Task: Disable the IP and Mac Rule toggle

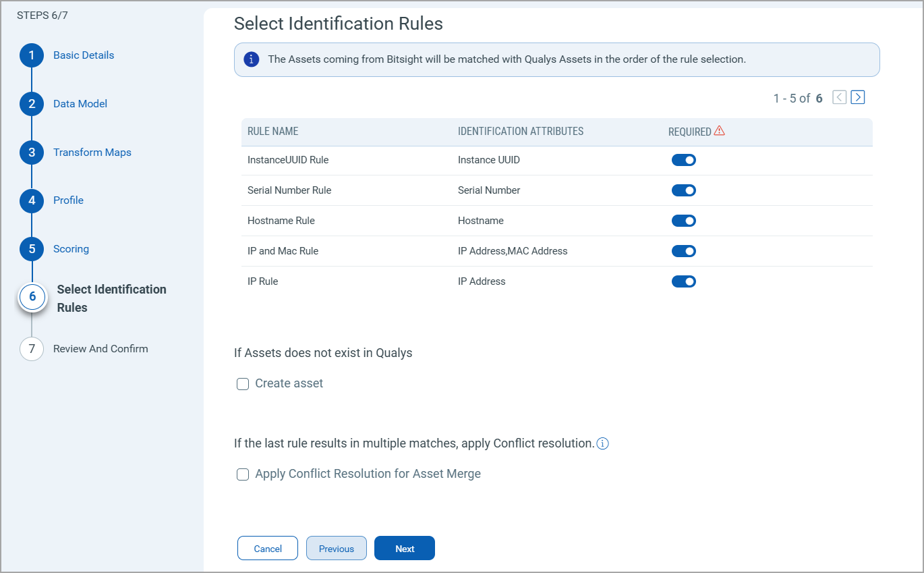Action: coord(683,251)
